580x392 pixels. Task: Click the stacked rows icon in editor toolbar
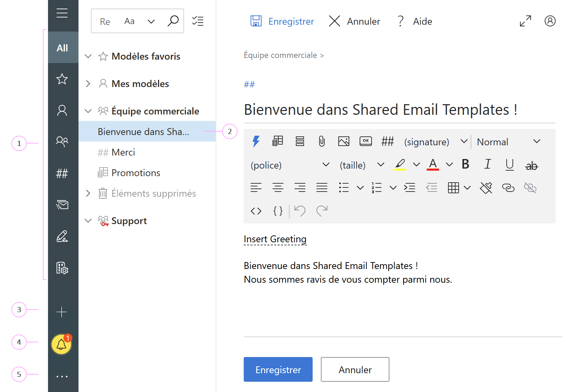click(x=300, y=141)
